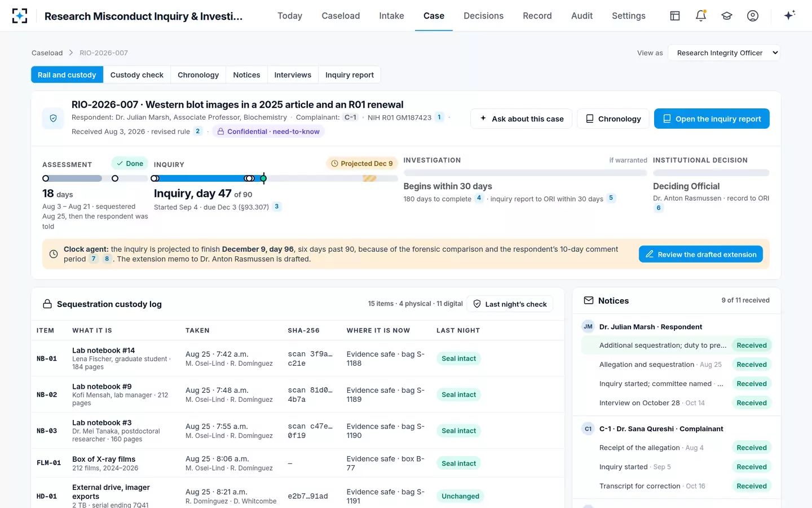Click the app logo icon
The width and height of the screenshot is (812, 508).
coord(20,16)
